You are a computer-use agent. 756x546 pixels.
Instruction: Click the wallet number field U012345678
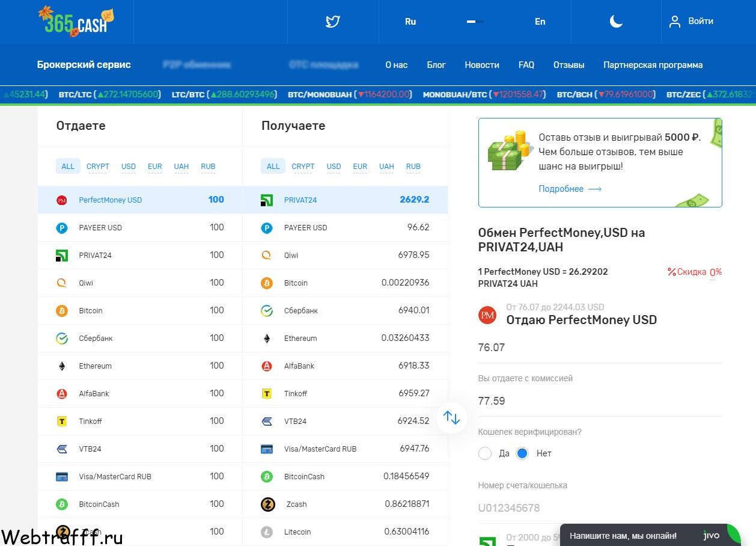point(600,508)
